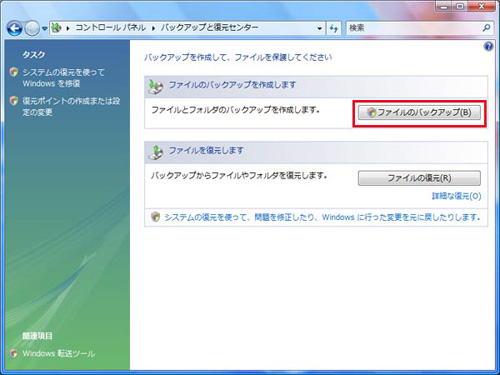Click the backup drive icon in section header
The height and width of the screenshot is (375, 500).
[156, 87]
